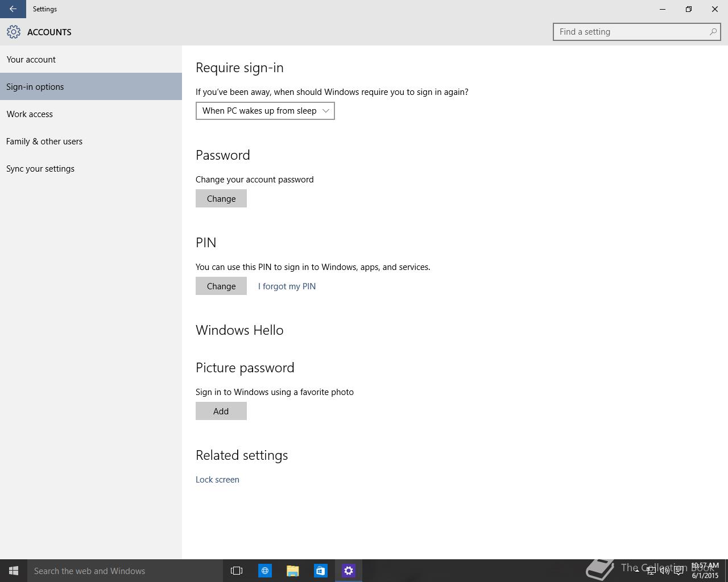This screenshot has width=728, height=582.
Task: Open Sync your settings
Action: 91,168
